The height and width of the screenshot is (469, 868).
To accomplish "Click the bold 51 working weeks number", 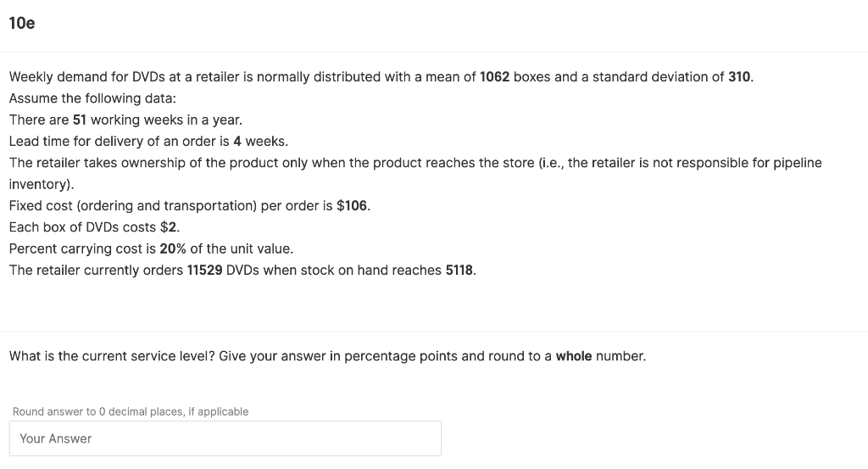I will [x=80, y=120].
